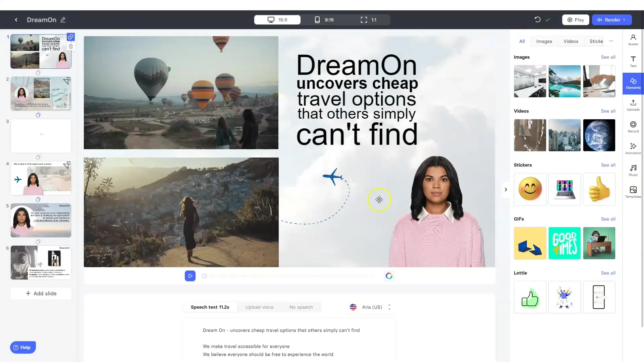Open the Render dropdown
Viewport: 644px width, 362px height.
611,20
